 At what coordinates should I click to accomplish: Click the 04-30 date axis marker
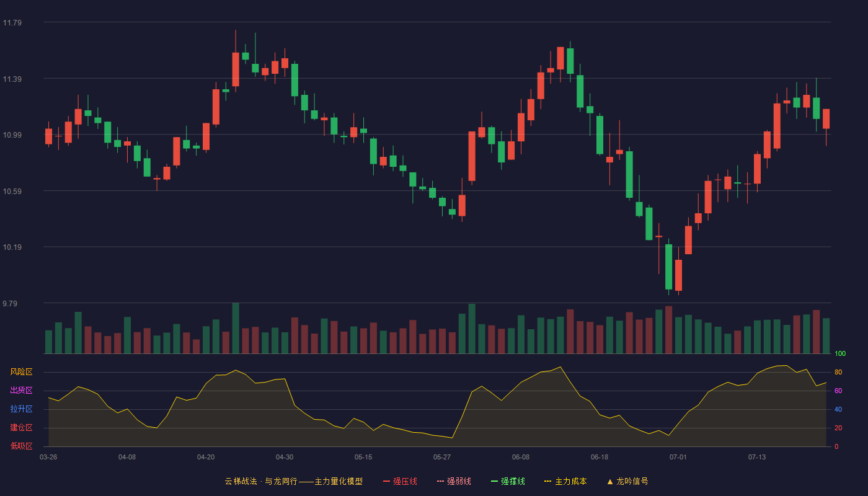coord(285,457)
